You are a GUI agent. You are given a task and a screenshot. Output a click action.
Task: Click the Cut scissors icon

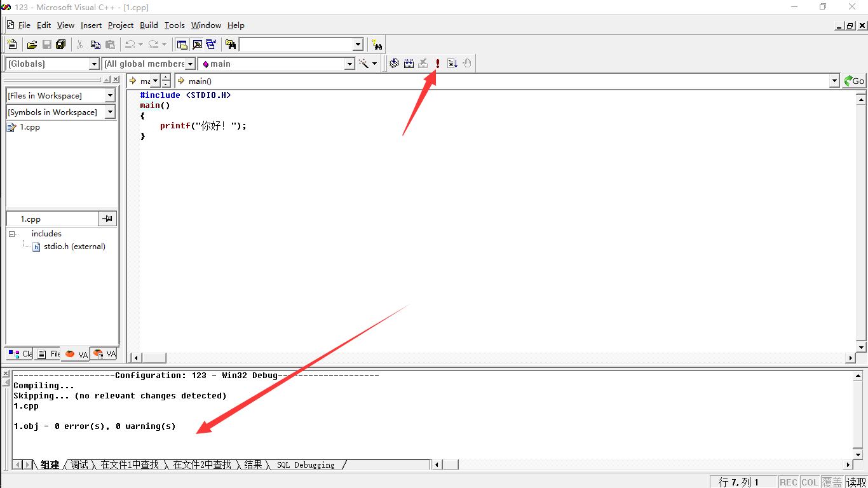pos(80,44)
